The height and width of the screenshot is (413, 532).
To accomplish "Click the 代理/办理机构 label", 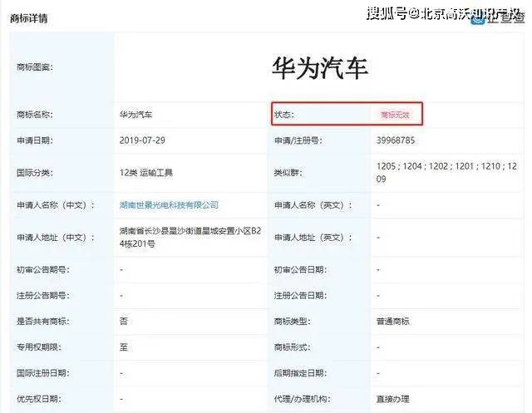I will click(x=302, y=399).
